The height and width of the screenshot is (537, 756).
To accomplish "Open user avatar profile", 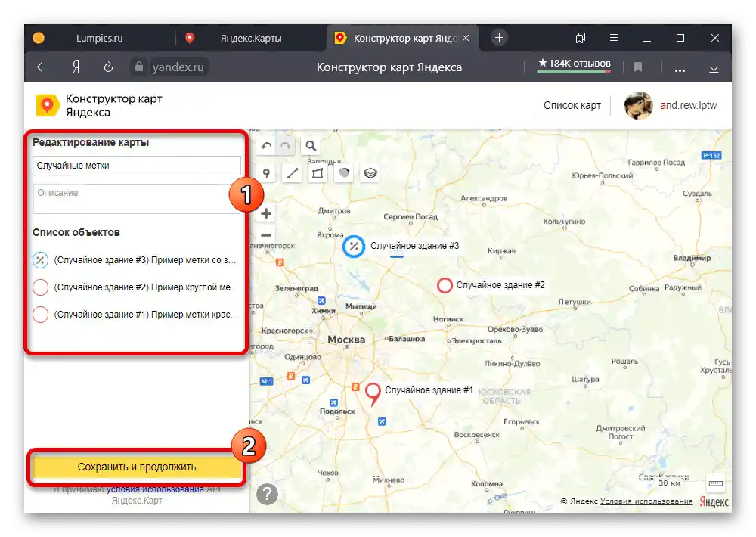I will [638, 105].
